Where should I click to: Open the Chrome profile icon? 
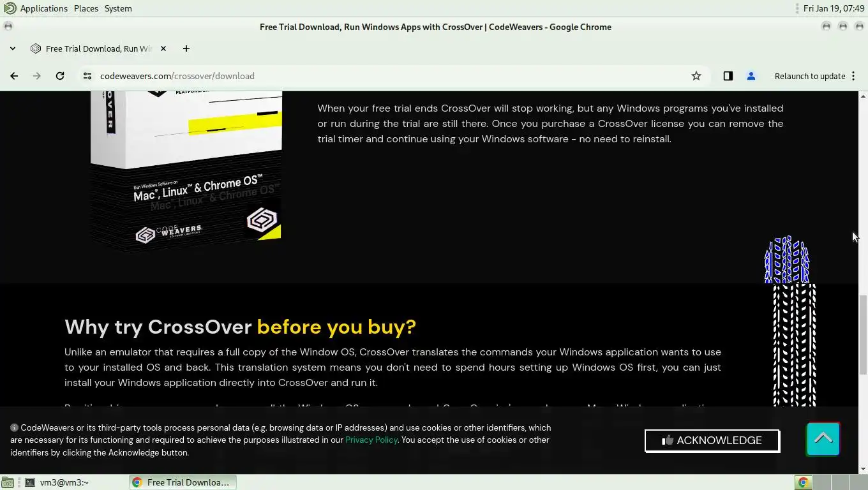click(751, 76)
